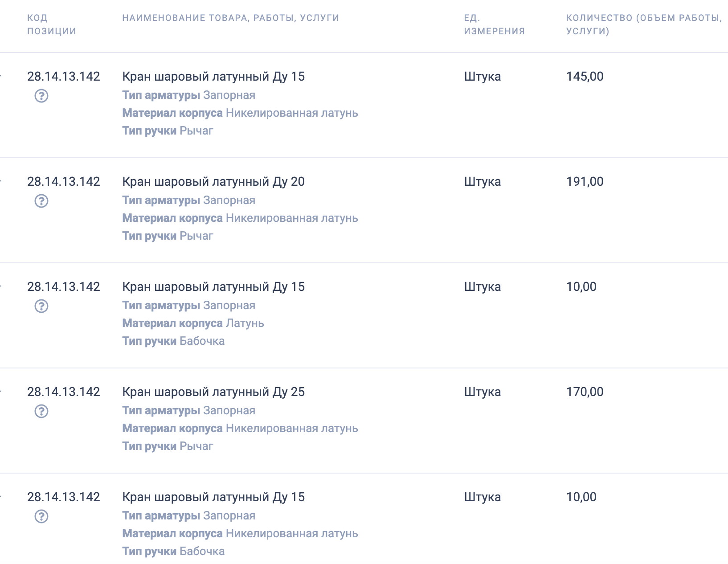
Task: Select the Ед. измерения column header
Action: coord(495,25)
